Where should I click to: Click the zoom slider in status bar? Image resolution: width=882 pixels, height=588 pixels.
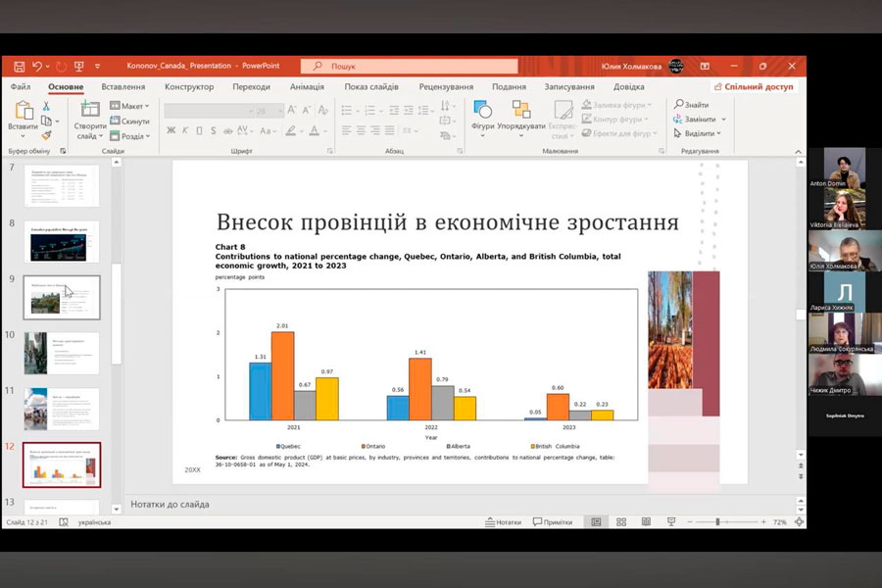[x=718, y=522]
